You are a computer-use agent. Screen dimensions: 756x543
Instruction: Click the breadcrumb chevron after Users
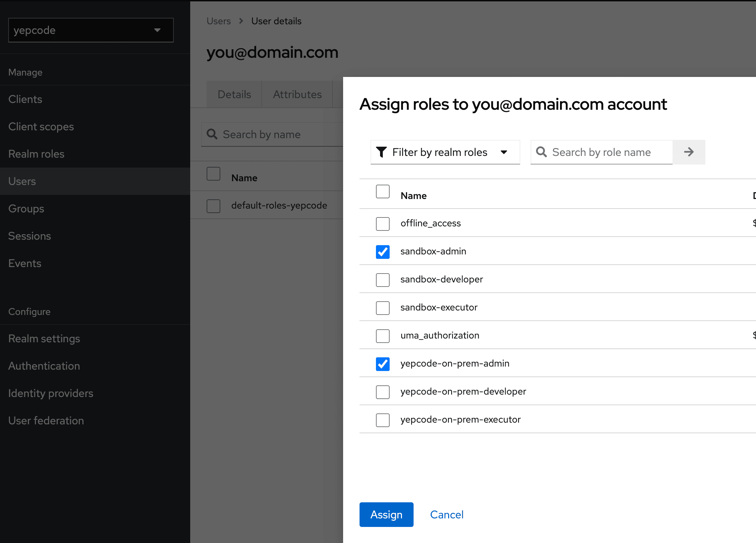click(241, 21)
